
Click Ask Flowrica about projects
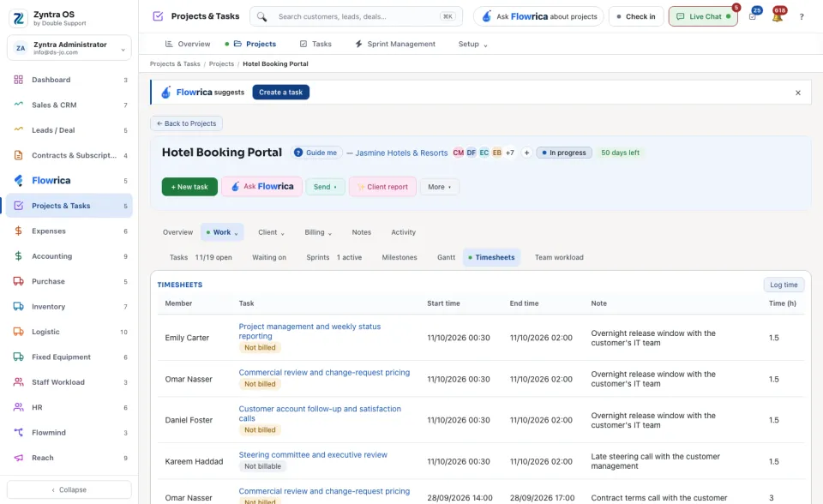tap(539, 17)
